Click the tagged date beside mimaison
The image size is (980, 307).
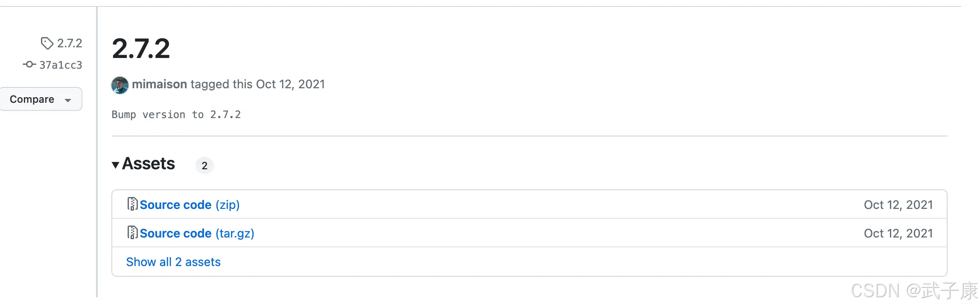(290, 84)
